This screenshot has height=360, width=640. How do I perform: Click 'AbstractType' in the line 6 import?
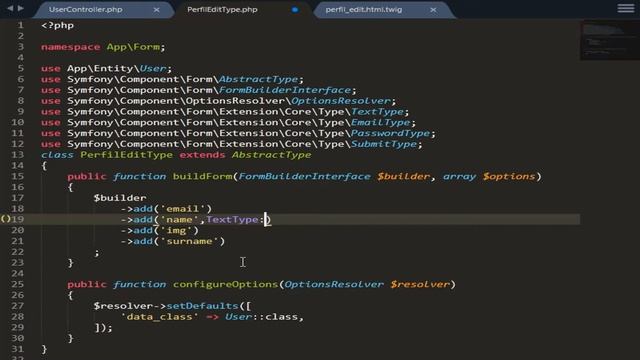click(258, 79)
